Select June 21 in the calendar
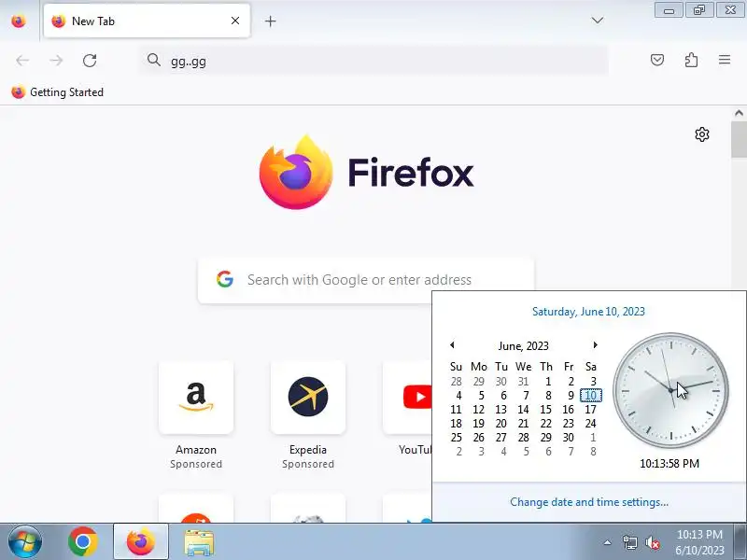The height and width of the screenshot is (560, 747). pos(523,424)
